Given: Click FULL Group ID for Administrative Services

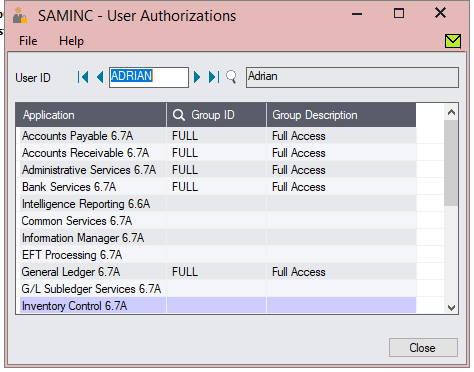Looking at the screenshot, I should tap(185, 170).
